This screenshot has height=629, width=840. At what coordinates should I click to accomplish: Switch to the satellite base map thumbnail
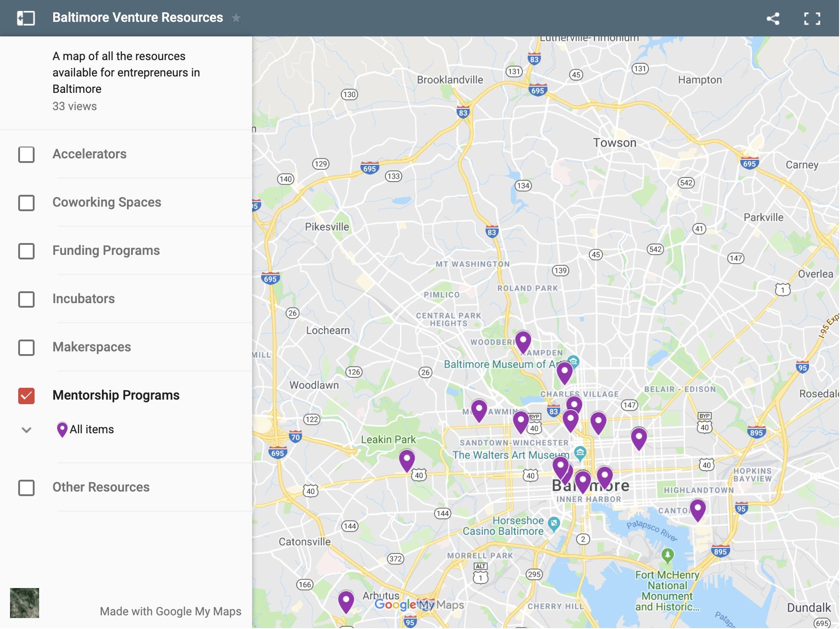pyautogui.click(x=25, y=603)
